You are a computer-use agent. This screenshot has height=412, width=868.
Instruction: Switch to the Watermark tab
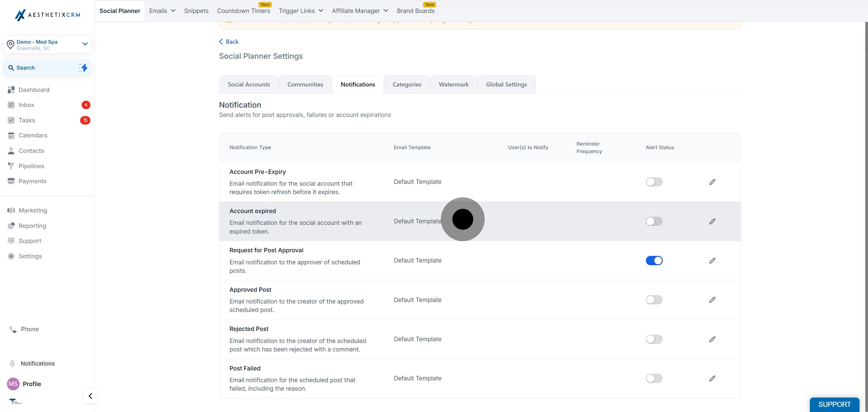pyautogui.click(x=454, y=84)
